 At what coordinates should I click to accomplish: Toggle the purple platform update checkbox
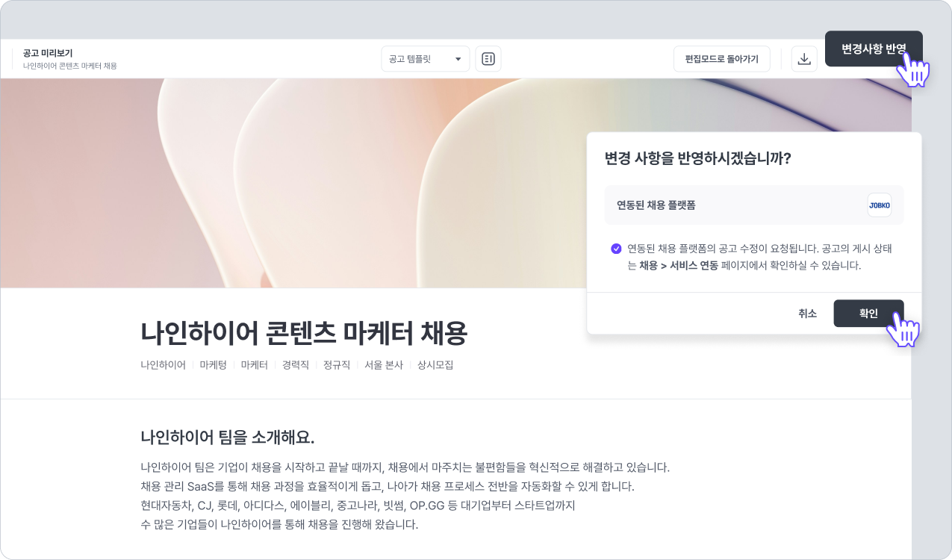[x=616, y=249]
